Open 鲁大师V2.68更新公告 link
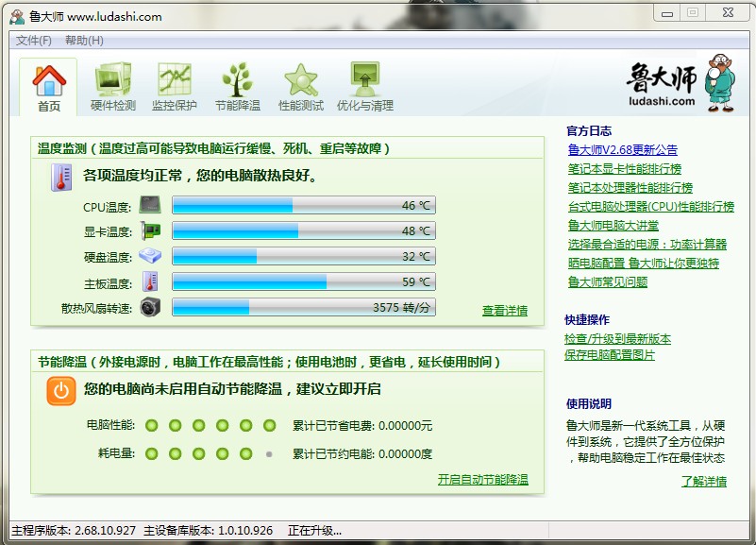The image size is (756, 545). click(622, 150)
